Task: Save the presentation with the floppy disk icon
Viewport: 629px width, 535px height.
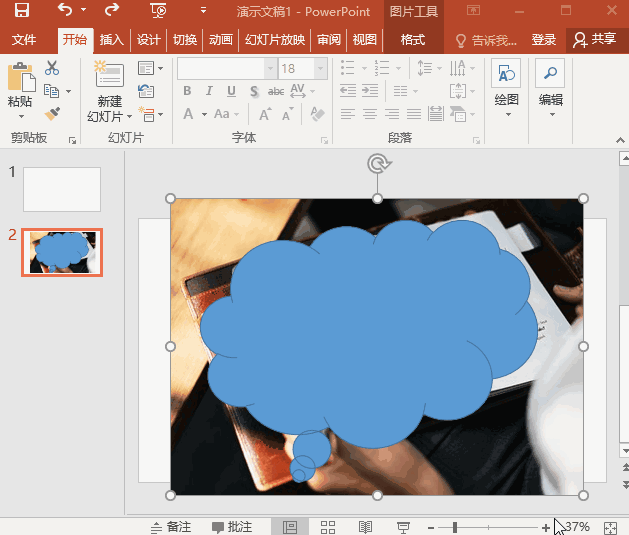Action: tap(22, 10)
